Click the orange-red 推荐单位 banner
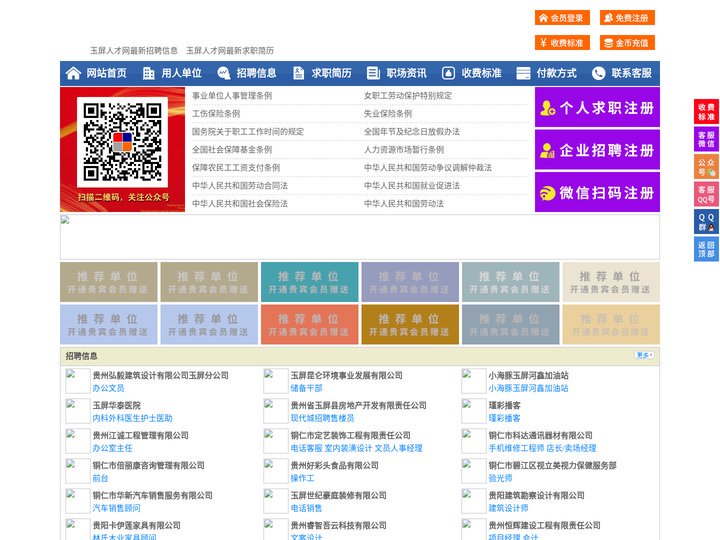Screen dimensions: 720x540 pos(309,324)
